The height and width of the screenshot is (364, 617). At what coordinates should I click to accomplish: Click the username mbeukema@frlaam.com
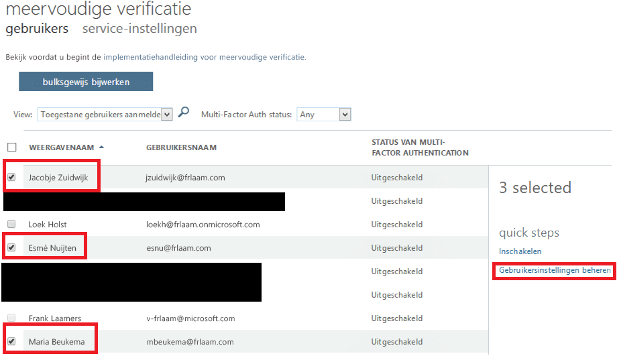(190, 342)
